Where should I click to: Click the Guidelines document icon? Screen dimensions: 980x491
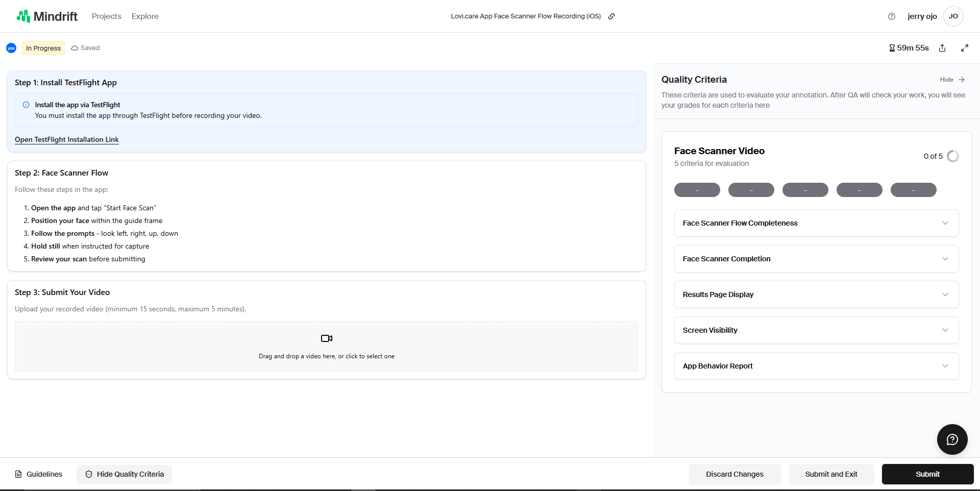point(18,474)
